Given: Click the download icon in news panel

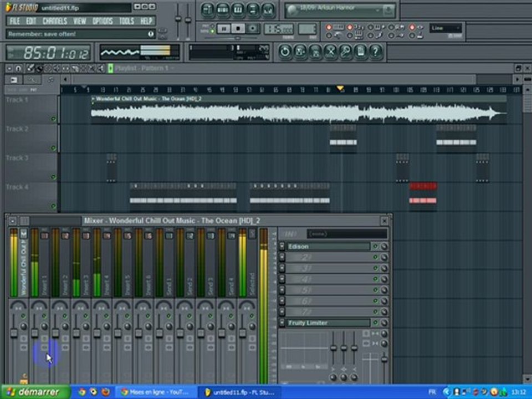Looking at the screenshot, I should tap(388, 11).
